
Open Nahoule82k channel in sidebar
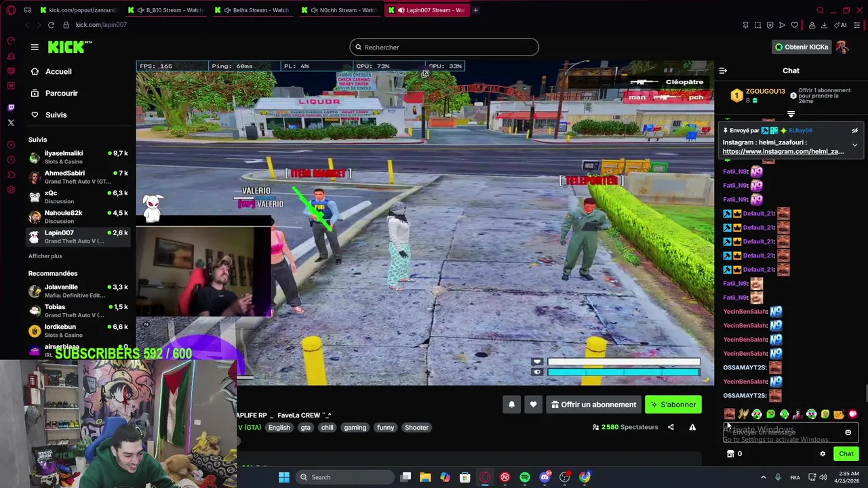point(78,216)
